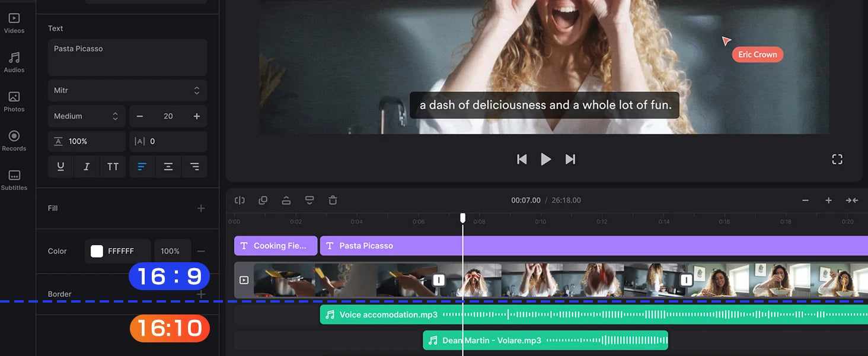Click the duplicate clip icon in timeline toolbar

263,201
